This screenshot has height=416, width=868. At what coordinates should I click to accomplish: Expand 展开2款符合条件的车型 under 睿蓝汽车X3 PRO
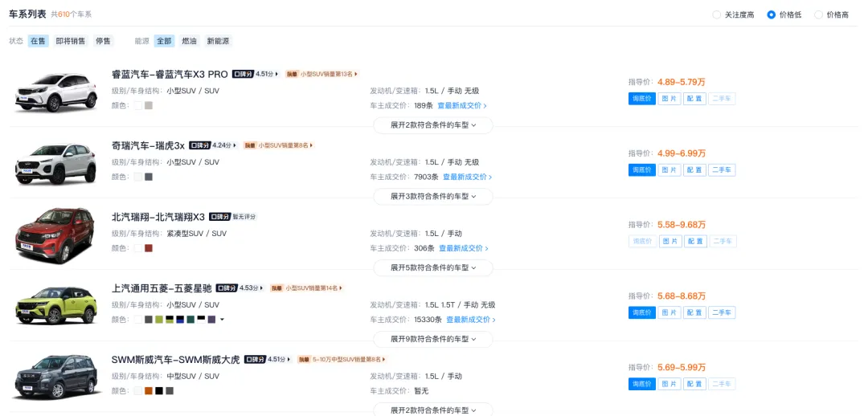(x=433, y=125)
